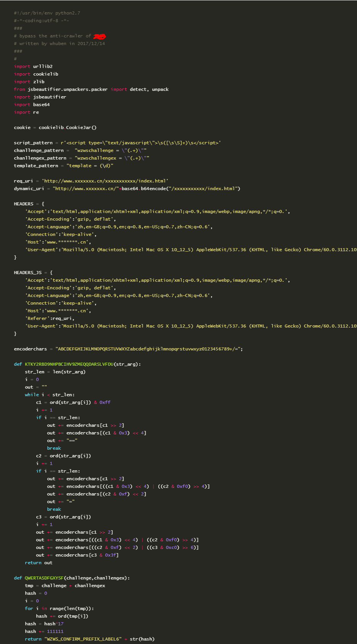The height and width of the screenshot is (644, 357).
Task: Click the 'out += encoderchars[c3 & 0x3f]' line
Action: (78, 555)
